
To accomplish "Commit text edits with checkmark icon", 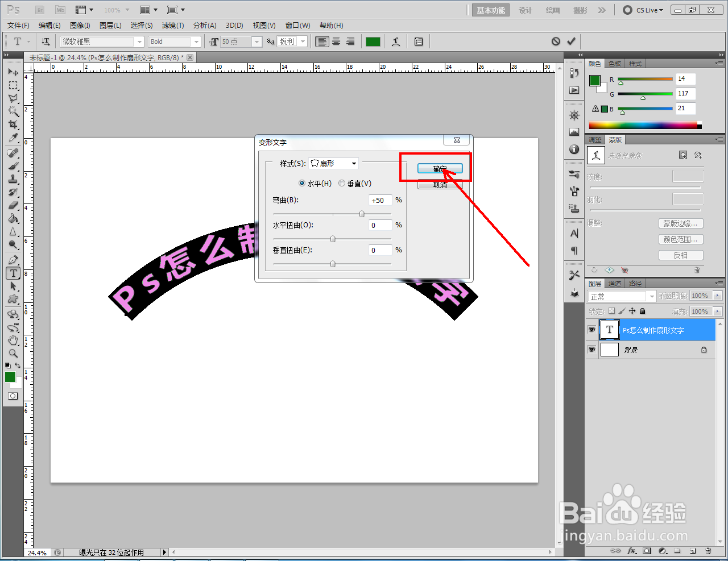I will click(x=571, y=41).
